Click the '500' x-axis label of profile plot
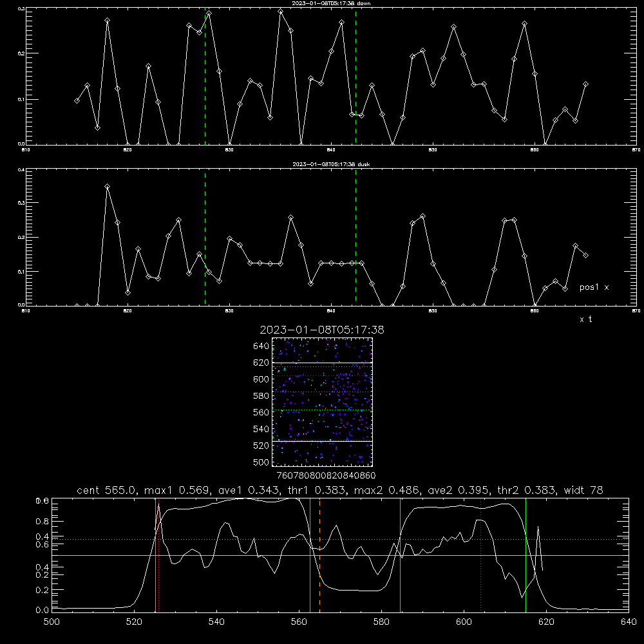The height and width of the screenshot is (644, 644). pyautogui.click(x=52, y=622)
